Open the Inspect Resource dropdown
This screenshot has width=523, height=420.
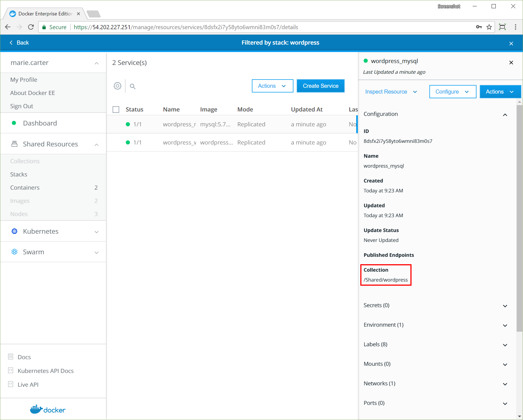coord(391,92)
